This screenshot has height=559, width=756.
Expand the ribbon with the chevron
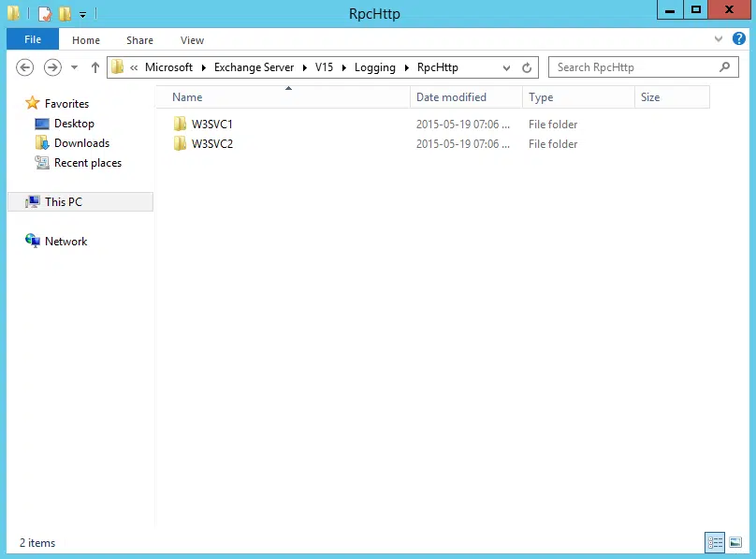719,39
